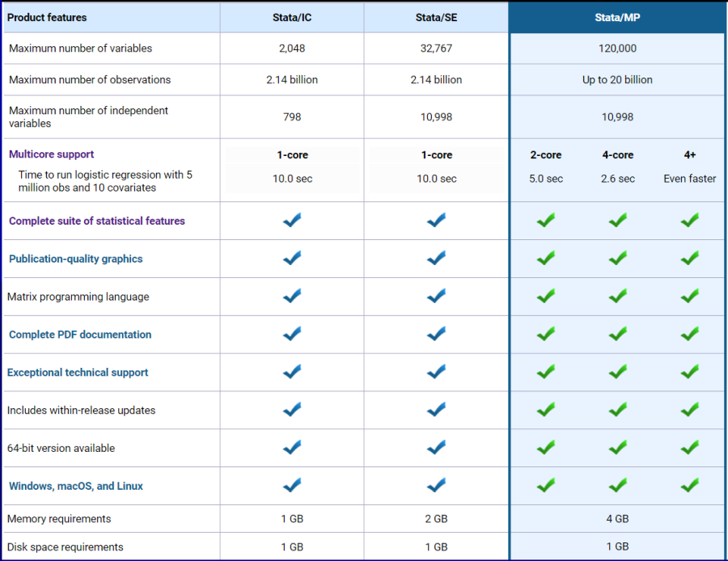
Task: Select 4-core checkmark in Publication-quality graphics row
Action: point(618,258)
